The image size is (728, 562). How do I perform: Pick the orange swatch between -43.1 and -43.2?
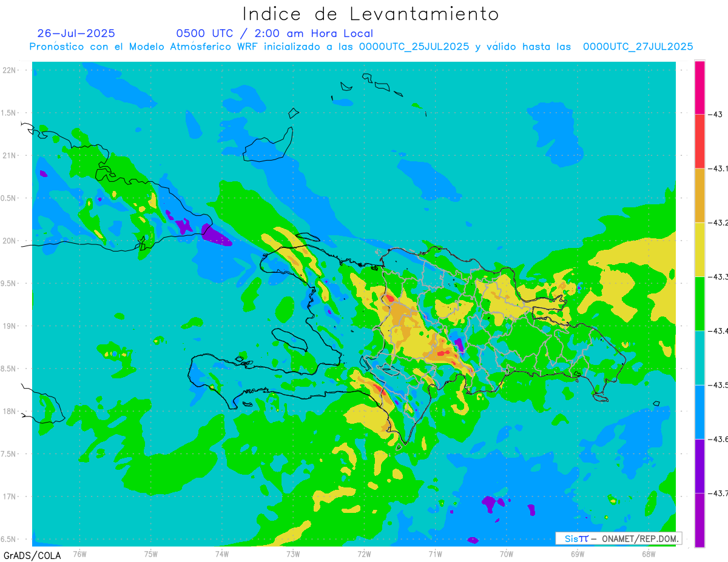coord(699,195)
